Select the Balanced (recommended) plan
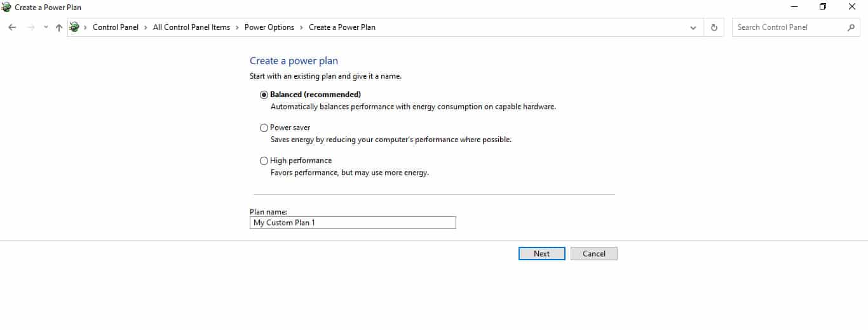868x330 pixels. 264,95
